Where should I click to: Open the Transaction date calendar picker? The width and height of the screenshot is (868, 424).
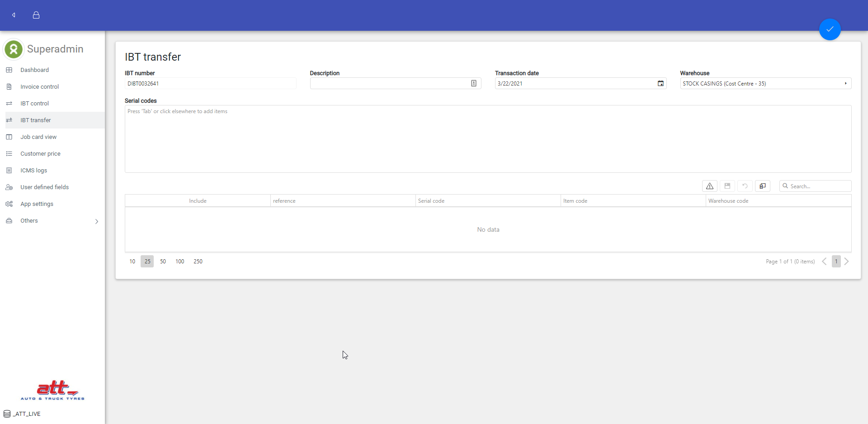click(x=660, y=83)
